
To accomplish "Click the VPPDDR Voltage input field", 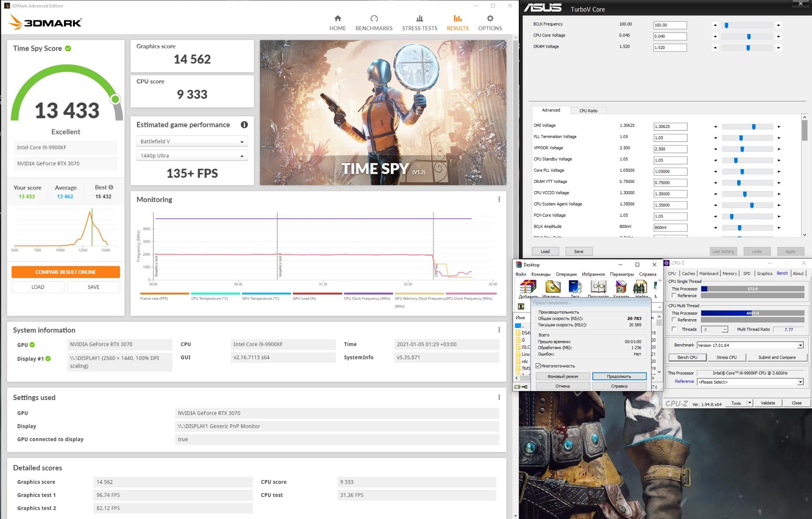I will pyautogui.click(x=670, y=149).
